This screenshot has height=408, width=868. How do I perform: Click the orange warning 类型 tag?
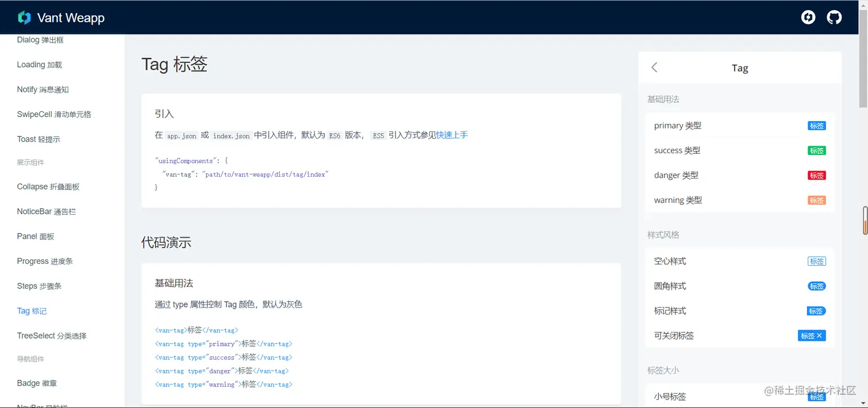tap(817, 200)
